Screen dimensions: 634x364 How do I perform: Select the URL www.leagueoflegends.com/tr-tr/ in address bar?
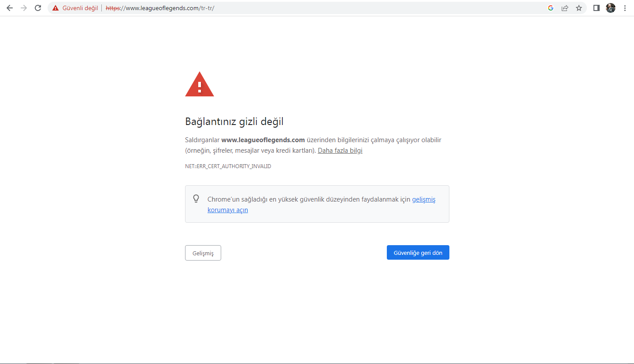pyautogui.click(x=160, y=8)
